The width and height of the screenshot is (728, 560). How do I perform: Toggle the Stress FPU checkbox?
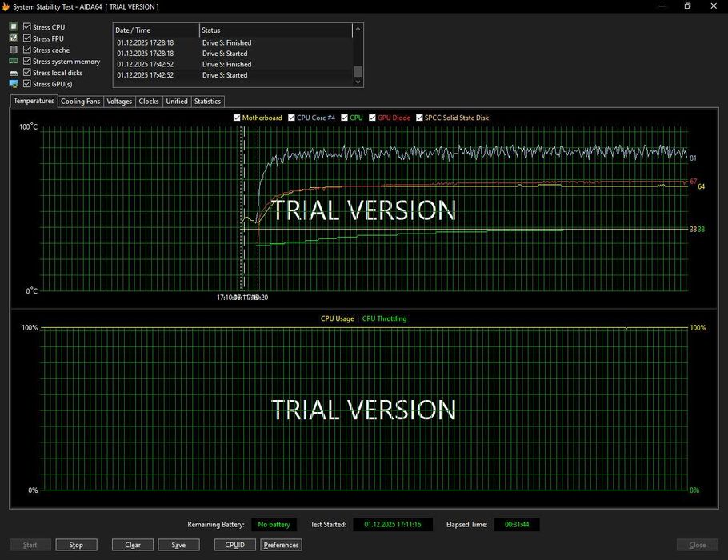point(27,38)
